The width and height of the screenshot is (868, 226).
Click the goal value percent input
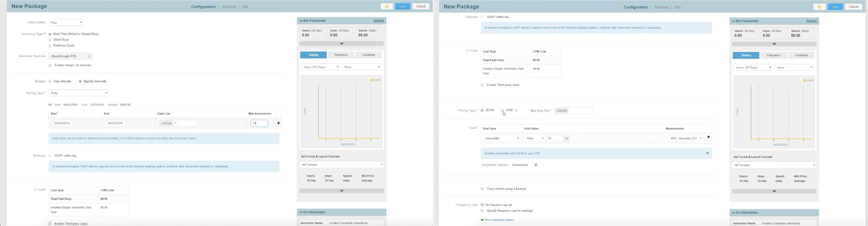(x=555, y=138)
